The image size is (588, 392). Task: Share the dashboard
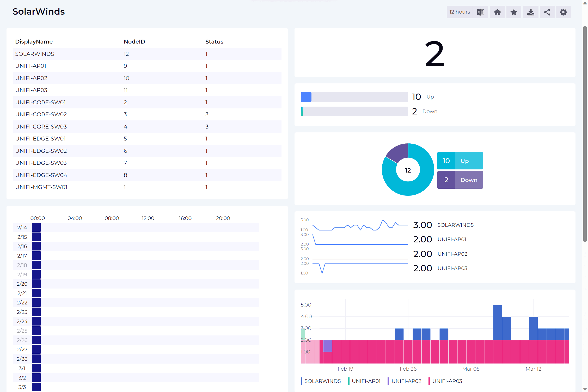(547, 12)
